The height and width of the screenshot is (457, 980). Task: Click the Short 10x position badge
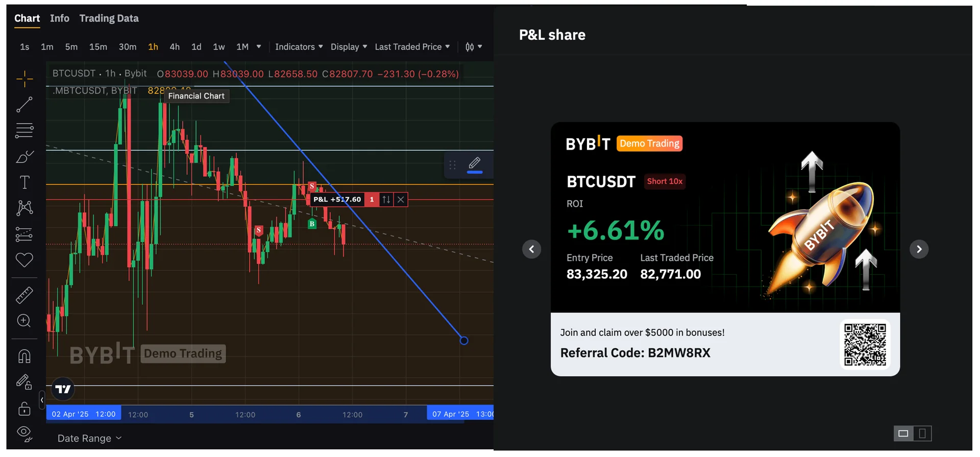[665, 181]
